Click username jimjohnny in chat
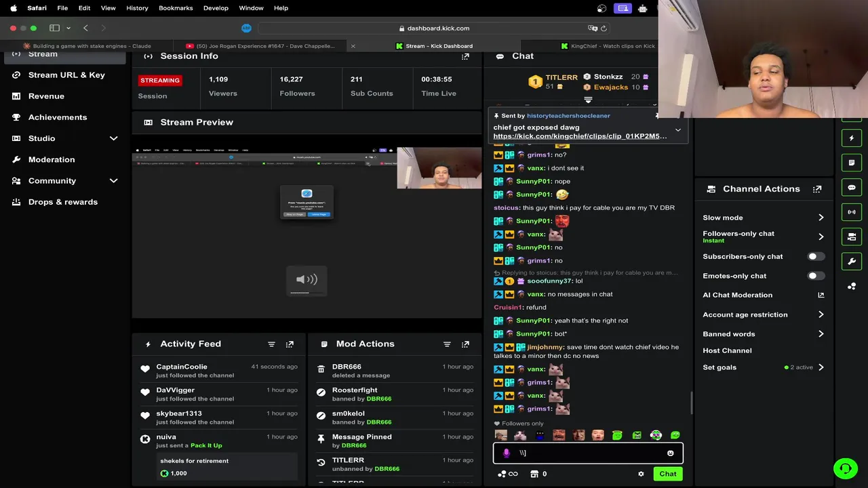 click(x=545, y=347)
